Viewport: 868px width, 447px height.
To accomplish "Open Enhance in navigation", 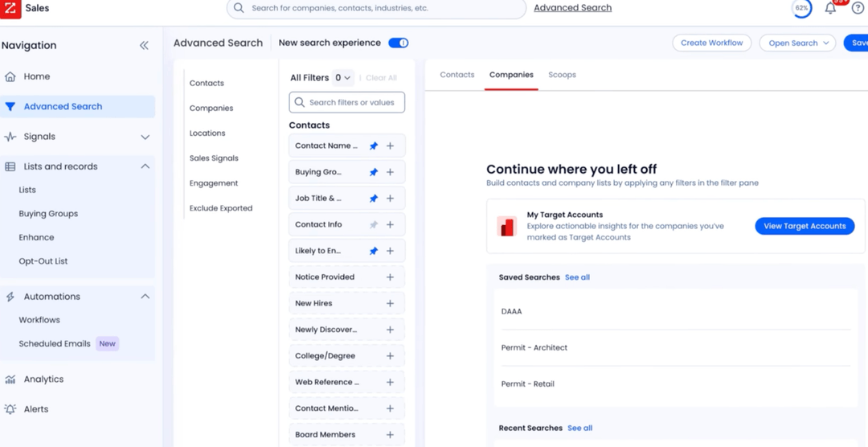I will (36, 237).
